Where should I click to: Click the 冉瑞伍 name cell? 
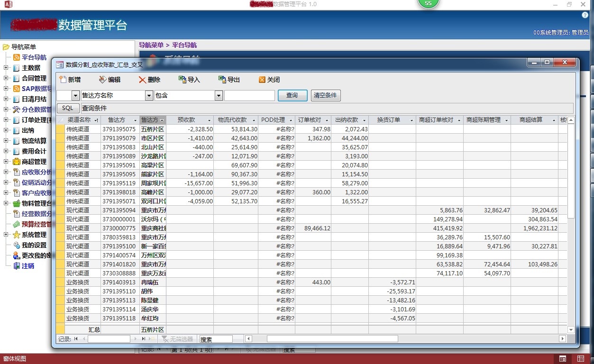pos(152,282)
